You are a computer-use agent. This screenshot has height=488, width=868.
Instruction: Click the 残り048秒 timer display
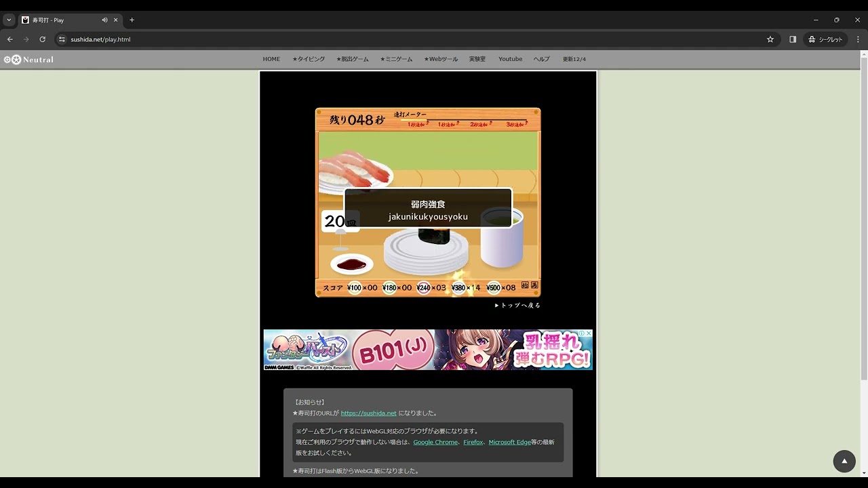tap(357, 120)
